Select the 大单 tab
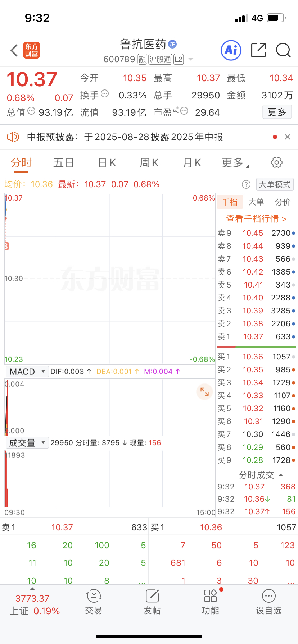298x644 pixels. tap(256, 202)
